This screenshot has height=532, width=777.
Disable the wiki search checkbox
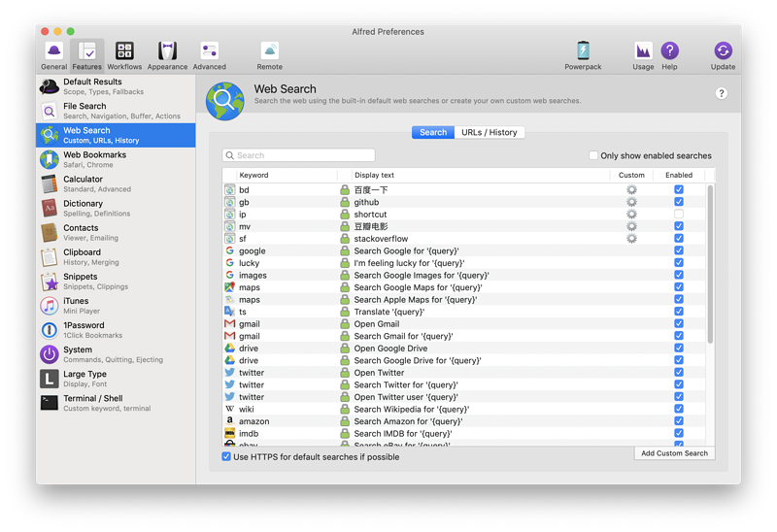(x=679, y=409)
